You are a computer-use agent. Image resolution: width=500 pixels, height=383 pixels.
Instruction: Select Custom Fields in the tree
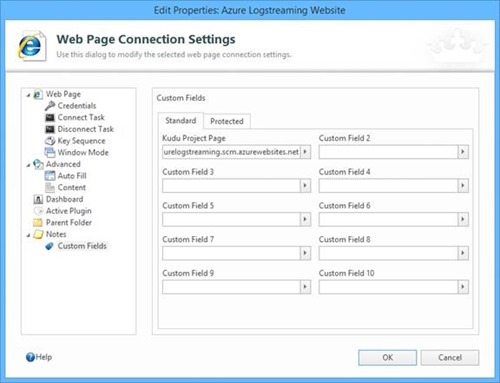[x=82, y=246]
